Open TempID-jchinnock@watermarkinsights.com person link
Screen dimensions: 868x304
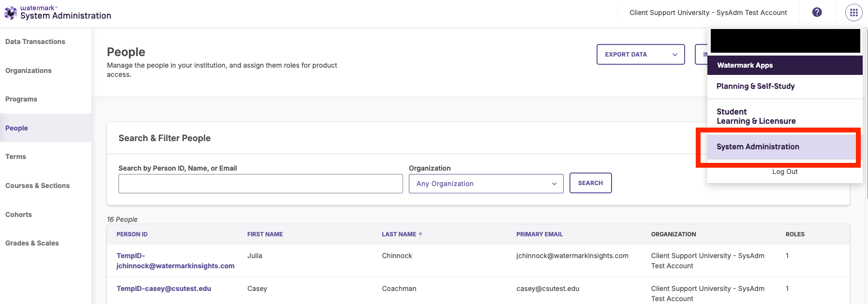click(176, 261)
